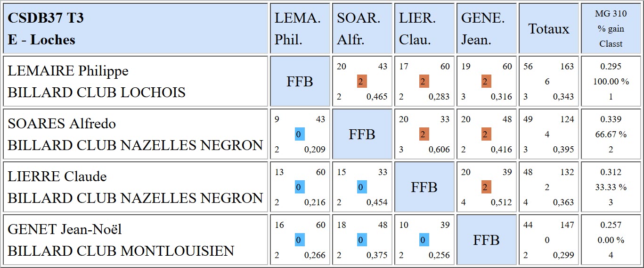
Task: Select blue 0 badge in GENET versus LIERRE cell
Action: [424, 240]
